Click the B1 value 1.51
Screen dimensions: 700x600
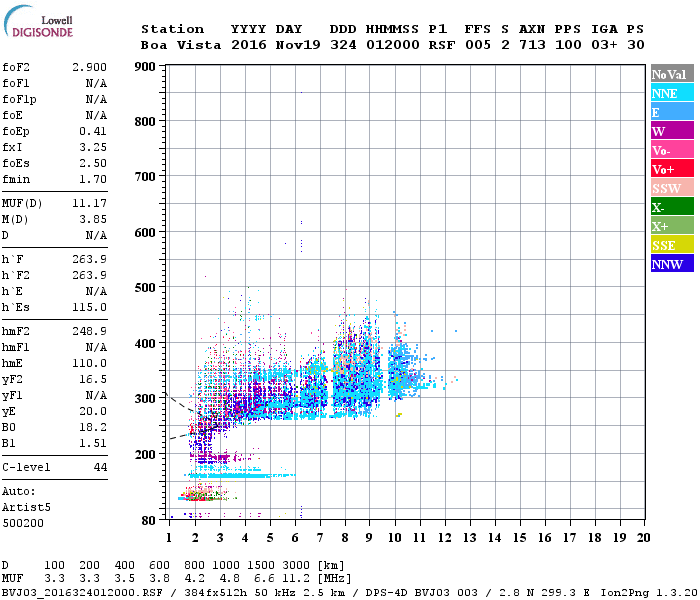coord(93,443)
